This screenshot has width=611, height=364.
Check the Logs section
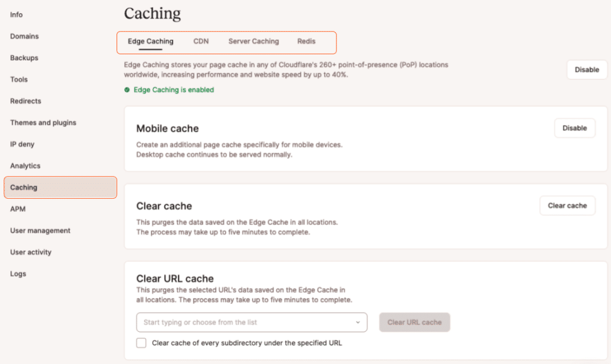point(18,273)
